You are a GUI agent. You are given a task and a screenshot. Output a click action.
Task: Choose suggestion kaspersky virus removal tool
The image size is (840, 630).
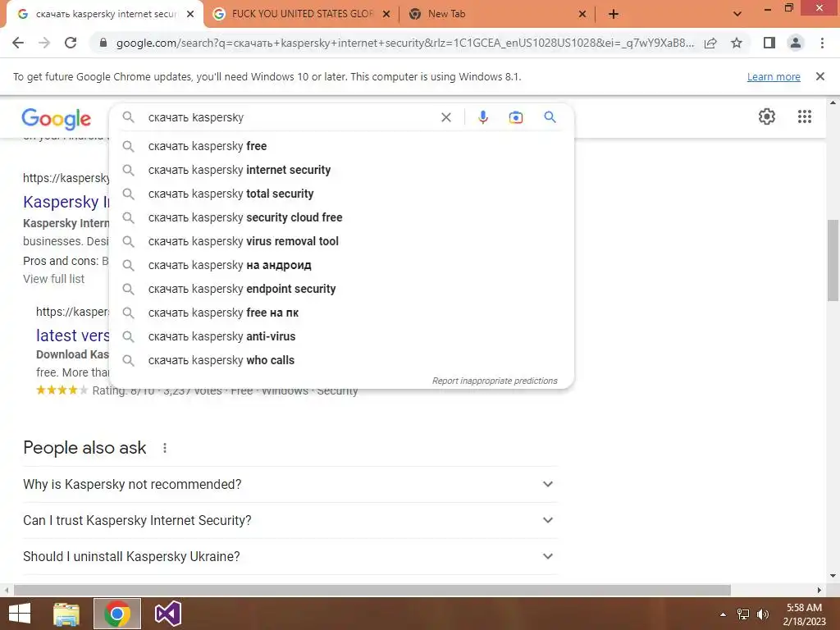pyautogui.click(x=341, y=241)
